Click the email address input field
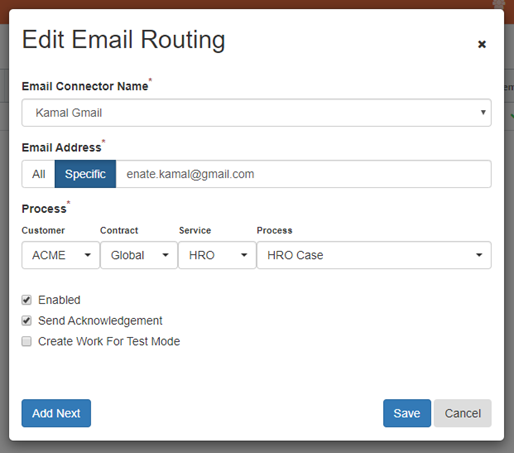Image resolution: width=514 pixels, height=453 pixels. [x=303, y=174]
